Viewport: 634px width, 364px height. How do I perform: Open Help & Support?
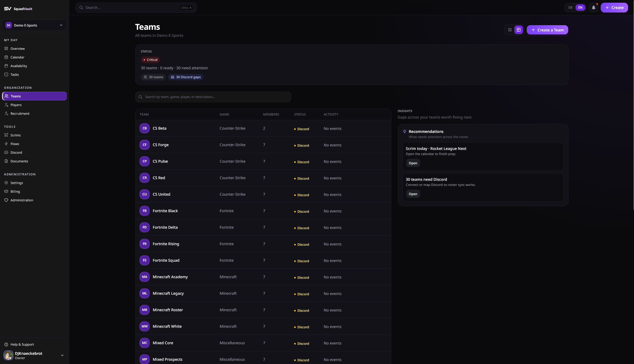(x=34, y=344)
